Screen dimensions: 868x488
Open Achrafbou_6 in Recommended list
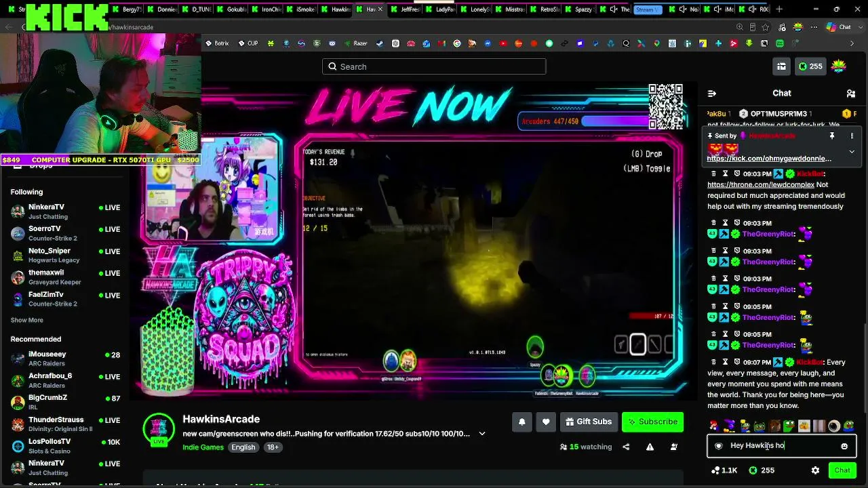(x=65, y=380)
